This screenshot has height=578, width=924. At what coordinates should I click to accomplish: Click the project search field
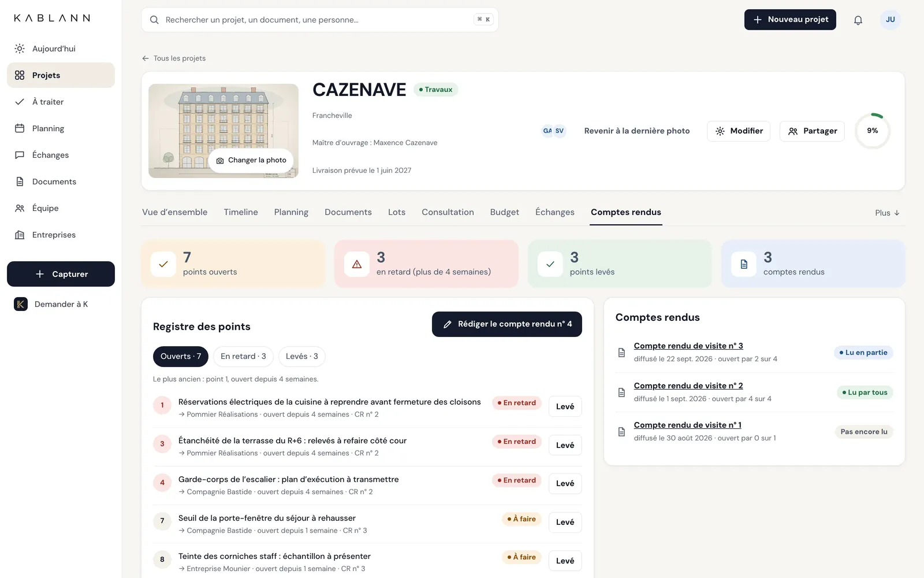(x=320, y=20)
